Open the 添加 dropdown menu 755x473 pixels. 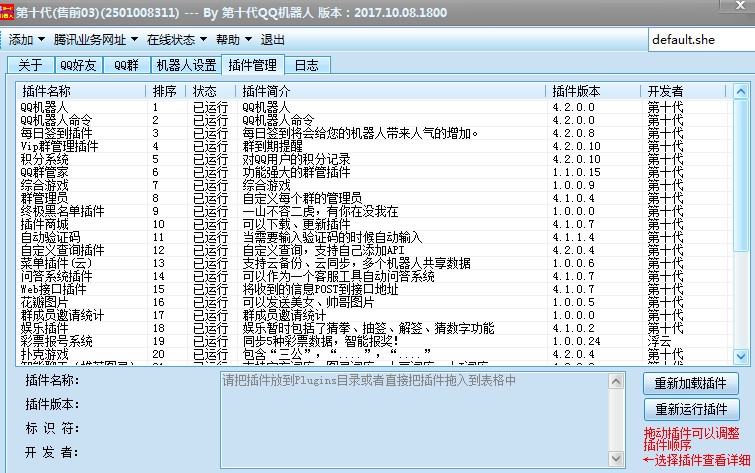click(26, 40)
